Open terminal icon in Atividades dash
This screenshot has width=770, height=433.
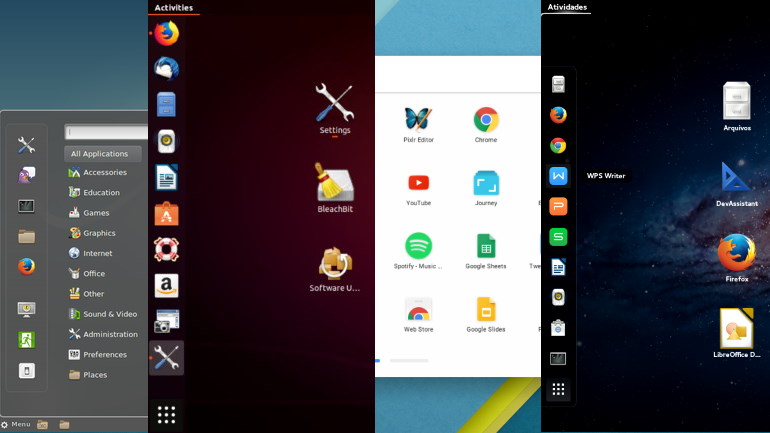pyautogui.click(x=558, y=359)
